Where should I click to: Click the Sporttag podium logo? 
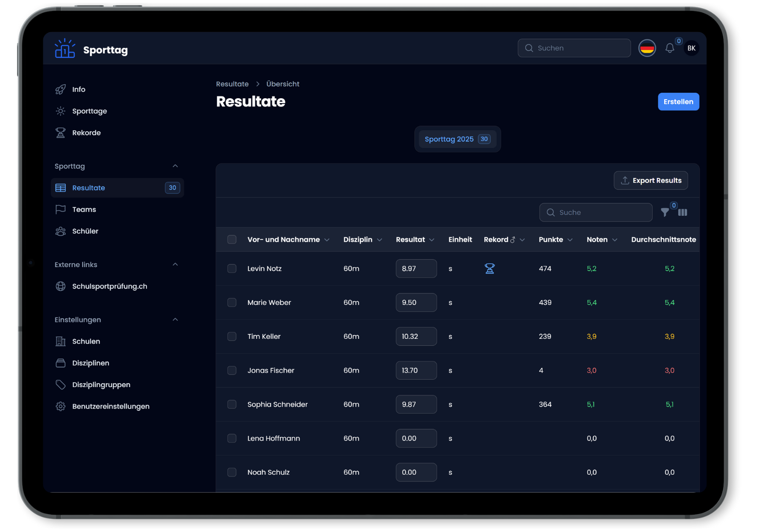(x=65, y=49)
